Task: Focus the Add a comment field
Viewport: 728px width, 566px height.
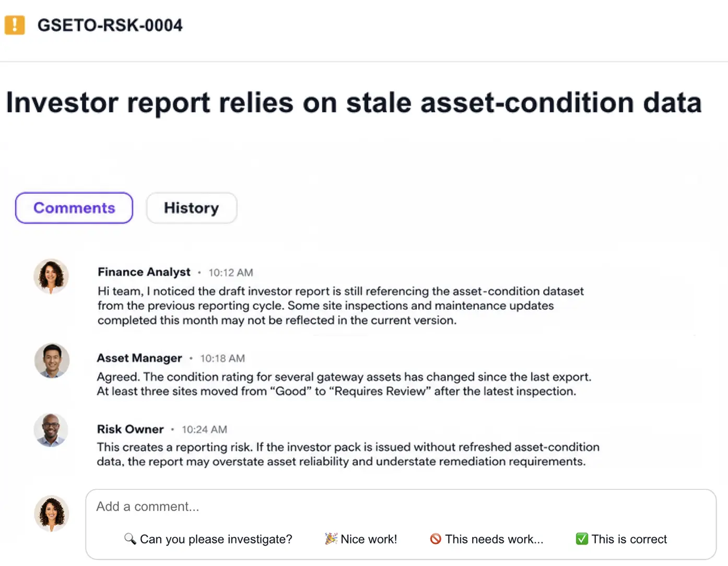Action: (x=401, y=506)
